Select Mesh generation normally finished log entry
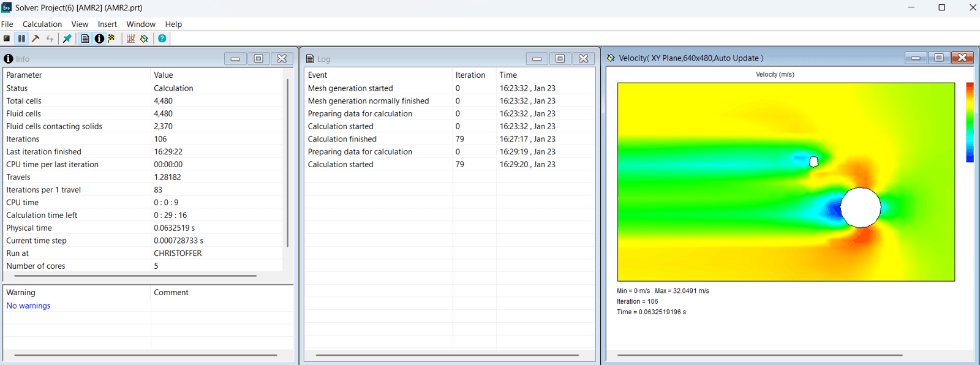Screen dimensions: 980x365 (x=450, y=101)
